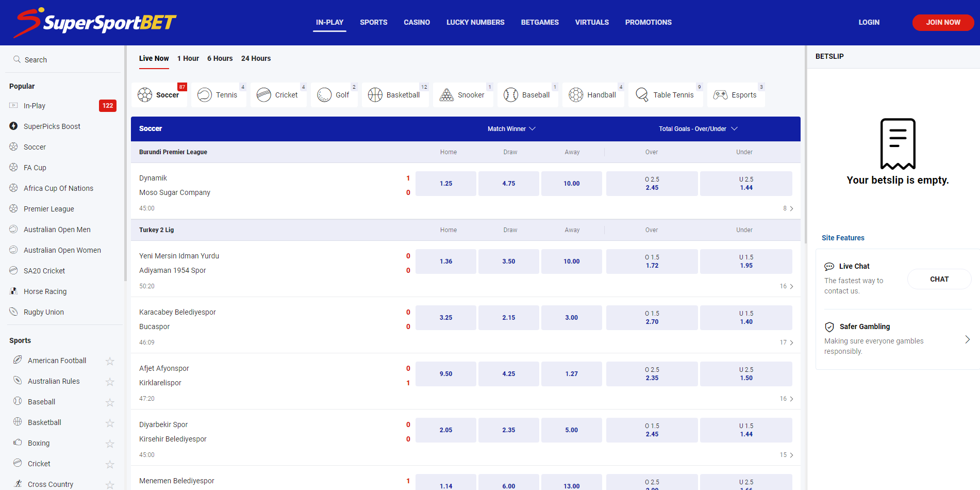Switch to the IN-PLAY navigation tab
The image size is (980, 490).
coord(329,22)
